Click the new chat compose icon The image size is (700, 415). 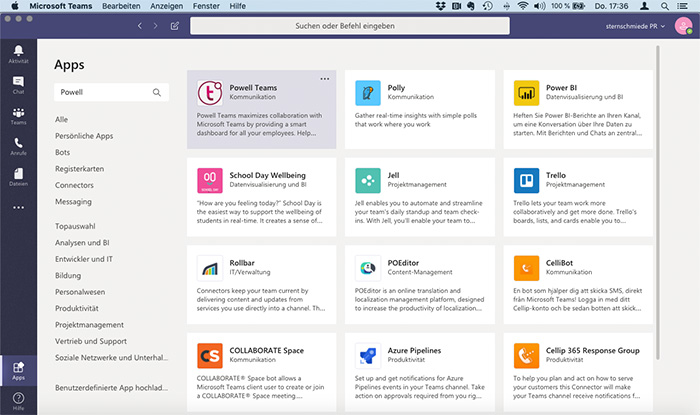click(175, 25)
